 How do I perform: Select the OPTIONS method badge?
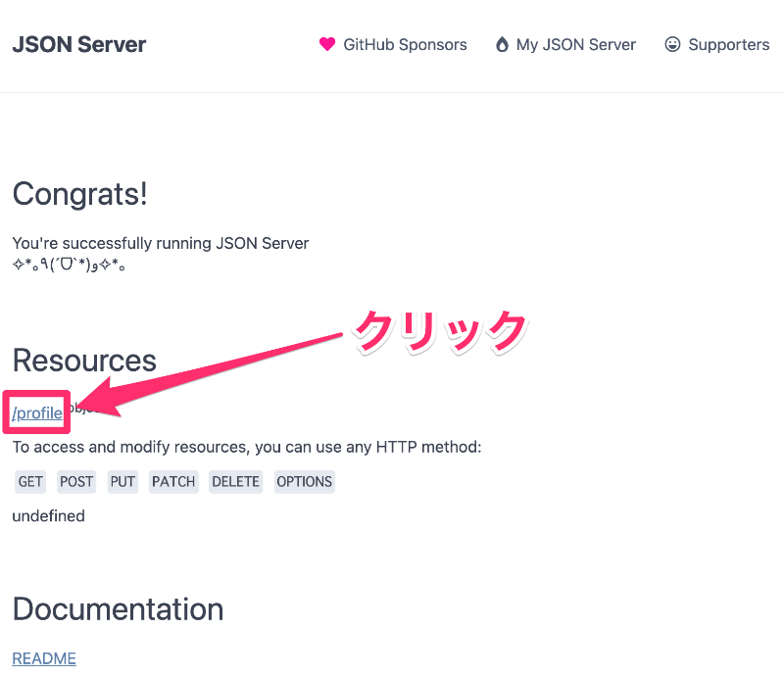304,482
